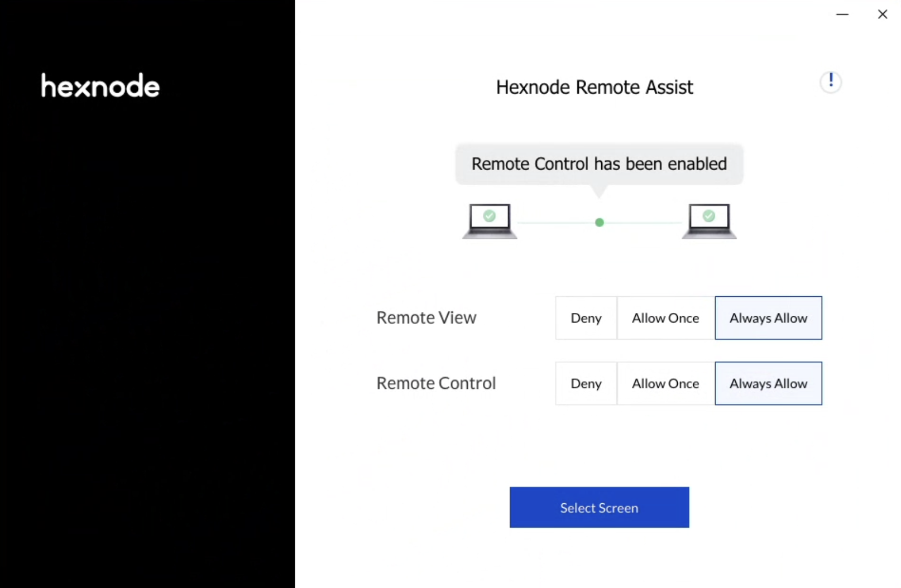Click the left laptop connection icon
Image resolution: width=901 pixels, height=588 pixels.
click(x=490, y=221)
